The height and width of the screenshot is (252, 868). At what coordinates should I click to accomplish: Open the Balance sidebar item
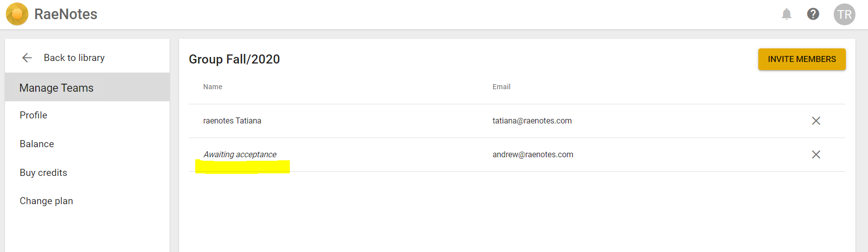[37, 144]
